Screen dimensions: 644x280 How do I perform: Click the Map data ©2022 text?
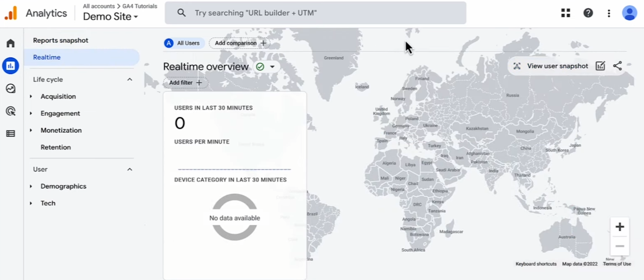click(x=580, y=264)
